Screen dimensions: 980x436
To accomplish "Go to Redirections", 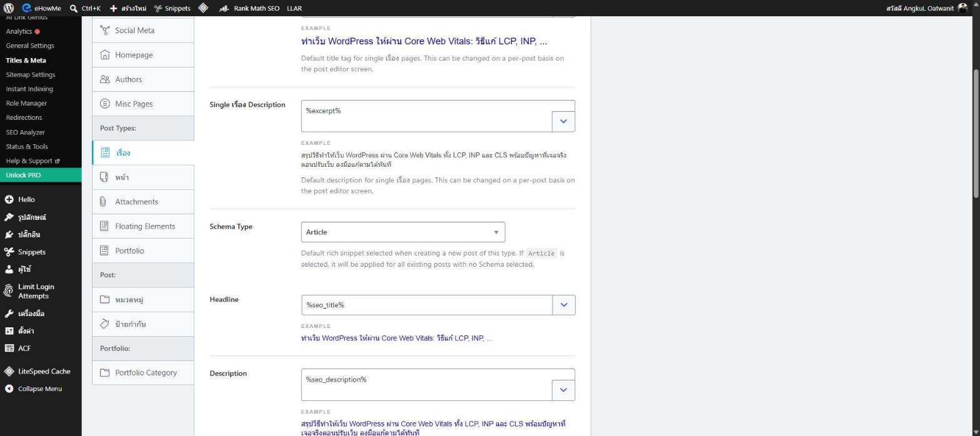I will click(x=24, y=117).
